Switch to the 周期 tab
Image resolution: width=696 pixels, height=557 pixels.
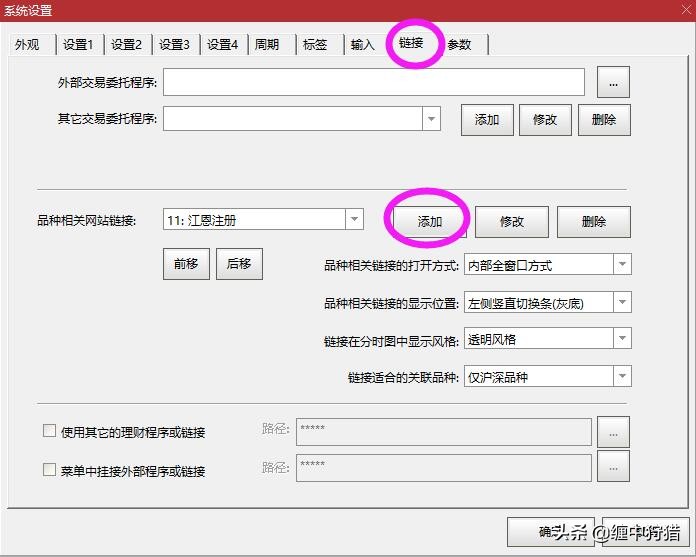point(271,44)
